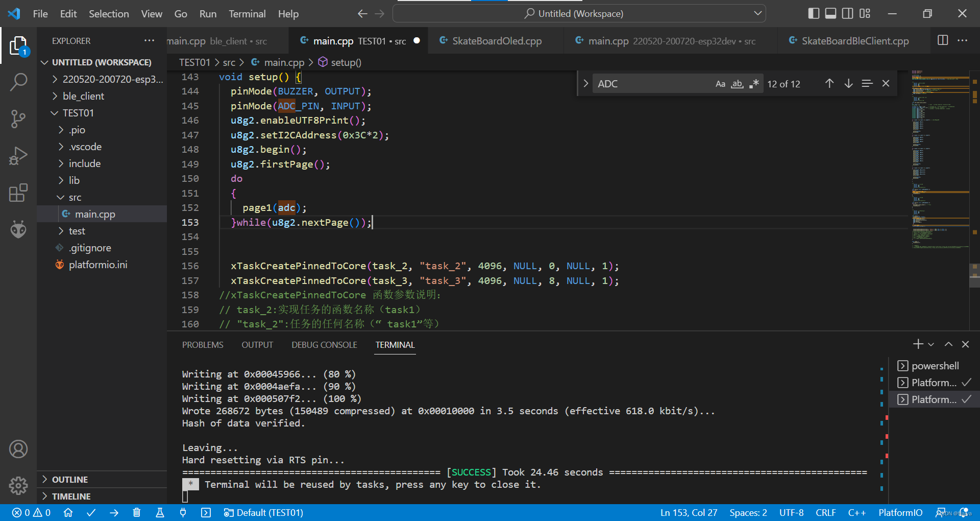
Task: Click Spaces: 2 indentation setting
Action: click(748, 512)
